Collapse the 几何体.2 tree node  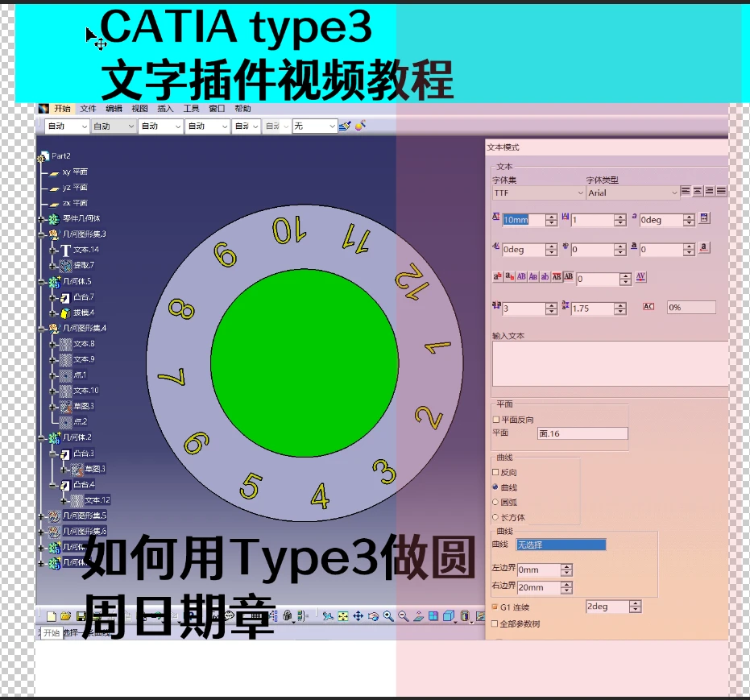coord(42,437)
